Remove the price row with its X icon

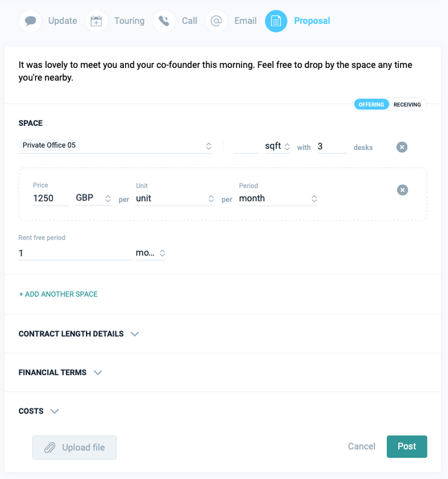(403, 190)
